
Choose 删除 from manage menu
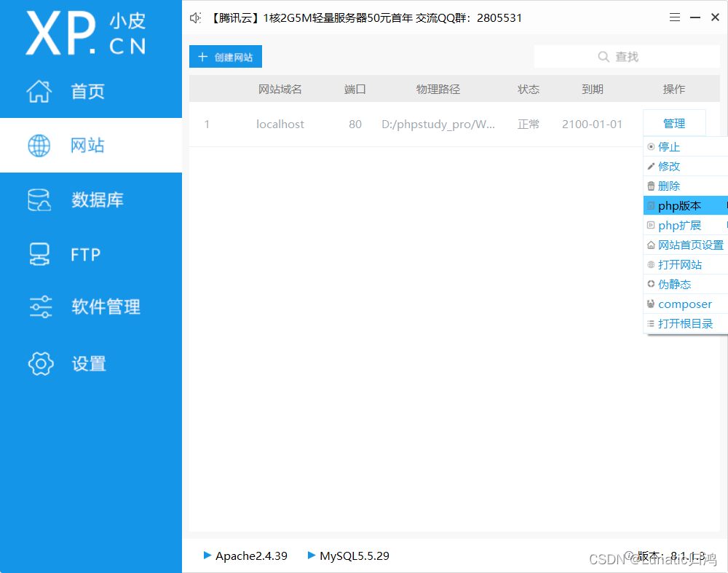(685, 186)
